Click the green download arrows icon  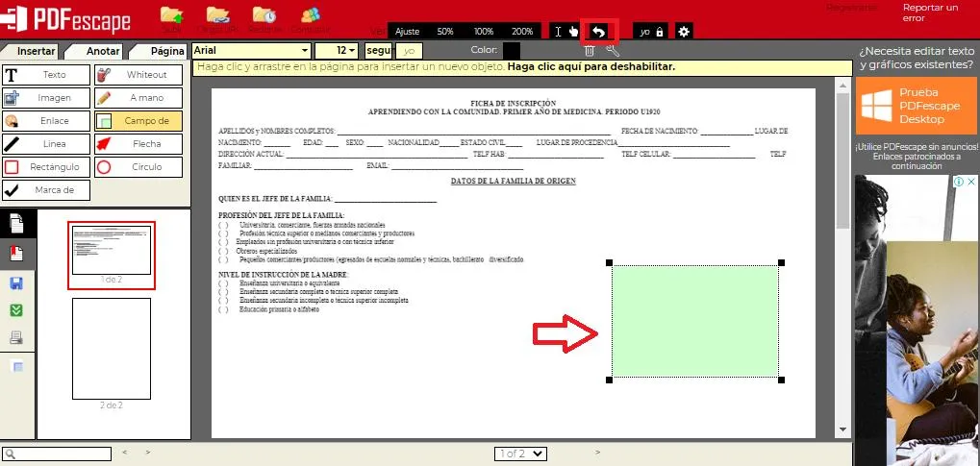[16, 309]
